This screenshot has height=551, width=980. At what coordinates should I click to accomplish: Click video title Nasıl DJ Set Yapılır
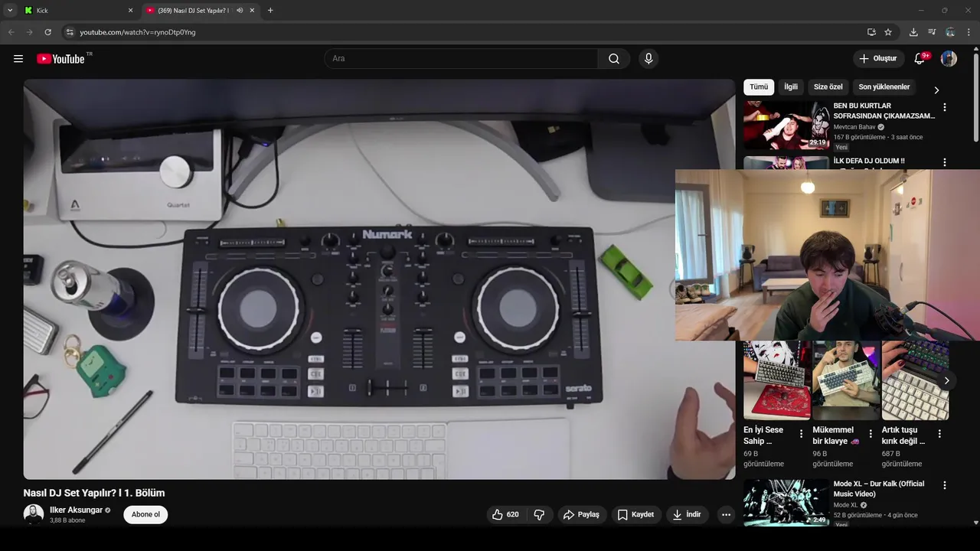tap(94, 493)
